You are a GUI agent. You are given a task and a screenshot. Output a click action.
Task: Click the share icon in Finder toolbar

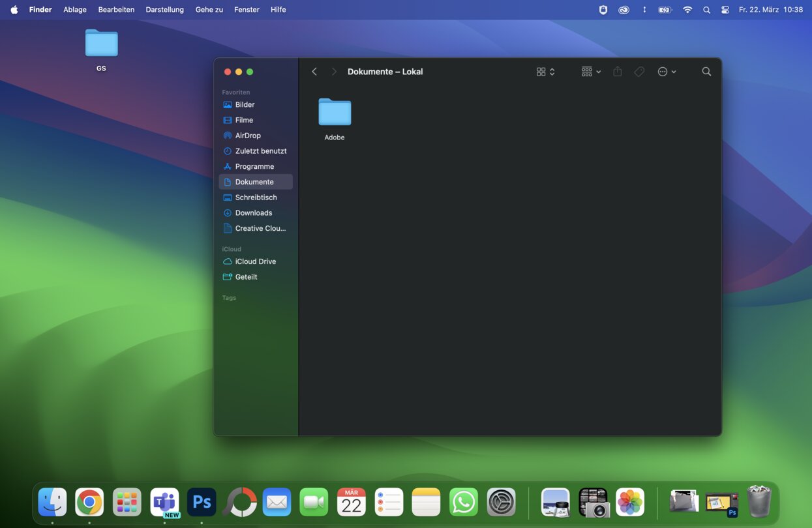(618, 72)
